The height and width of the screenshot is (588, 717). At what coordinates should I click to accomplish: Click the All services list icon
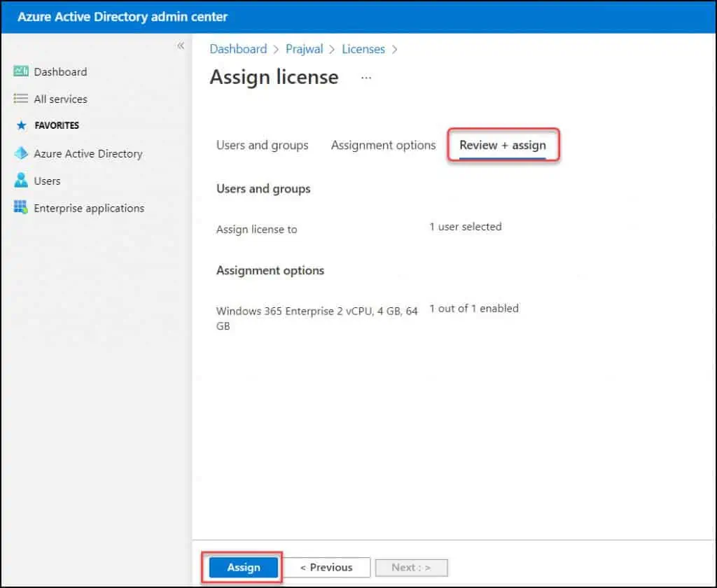click(20, 99)
